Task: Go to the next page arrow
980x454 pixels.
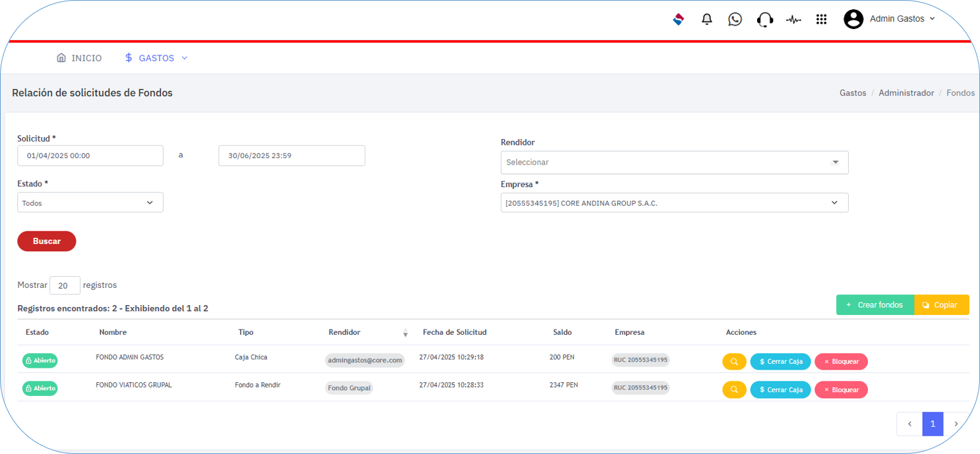Action: coord(956,424)
